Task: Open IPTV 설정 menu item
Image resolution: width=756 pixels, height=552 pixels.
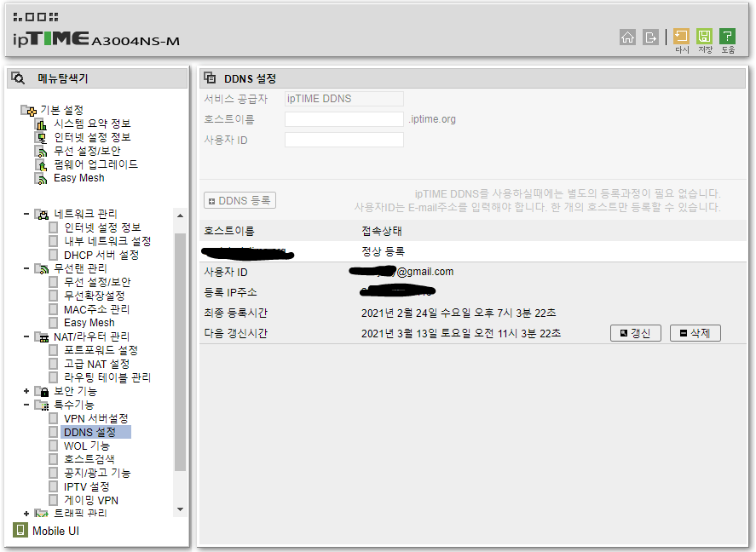Action: pos(87,486)
